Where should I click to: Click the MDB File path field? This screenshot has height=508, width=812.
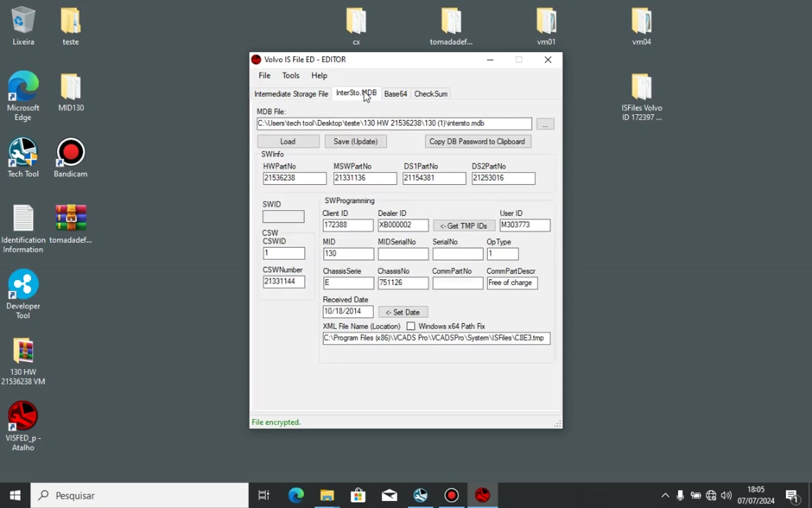394,124
